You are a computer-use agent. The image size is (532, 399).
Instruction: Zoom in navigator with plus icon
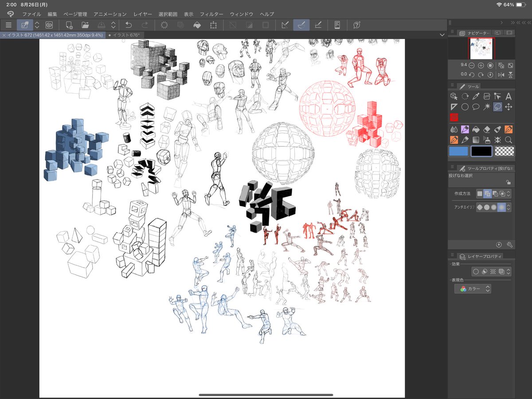coord(481,65)
